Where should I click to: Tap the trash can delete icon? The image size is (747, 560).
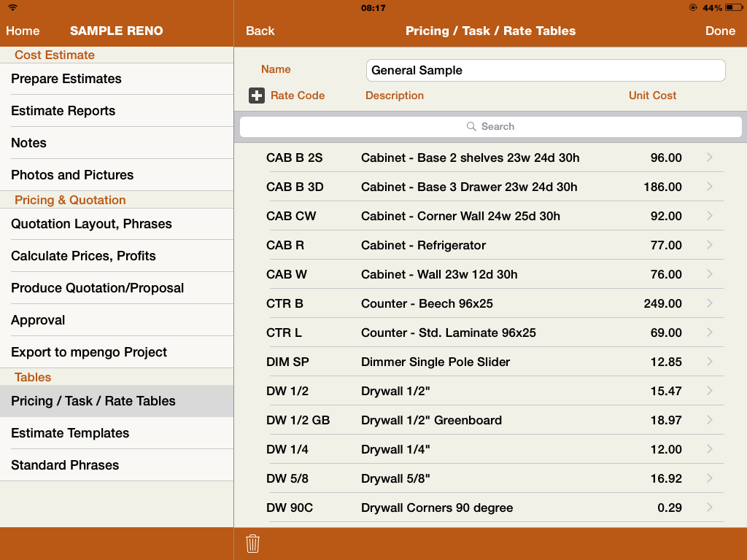pyautogui.click(x=252, y=543)
